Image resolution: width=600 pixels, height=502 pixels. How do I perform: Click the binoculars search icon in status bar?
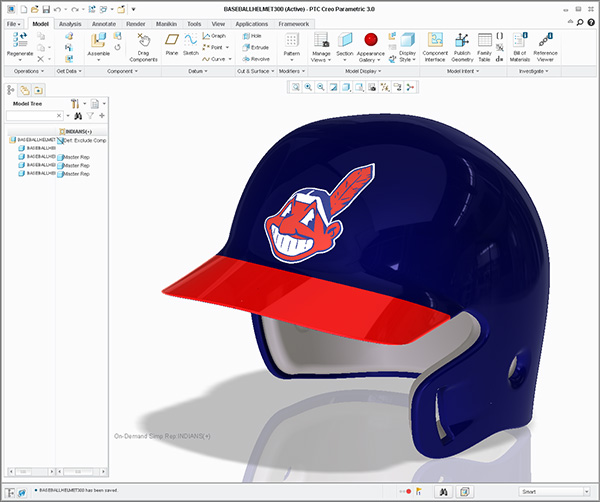[x=443, y=492]
